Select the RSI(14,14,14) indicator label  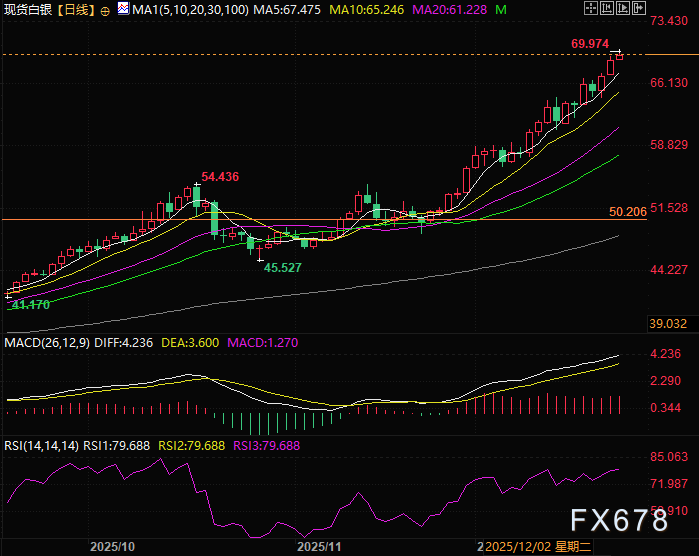click(41, 446)
